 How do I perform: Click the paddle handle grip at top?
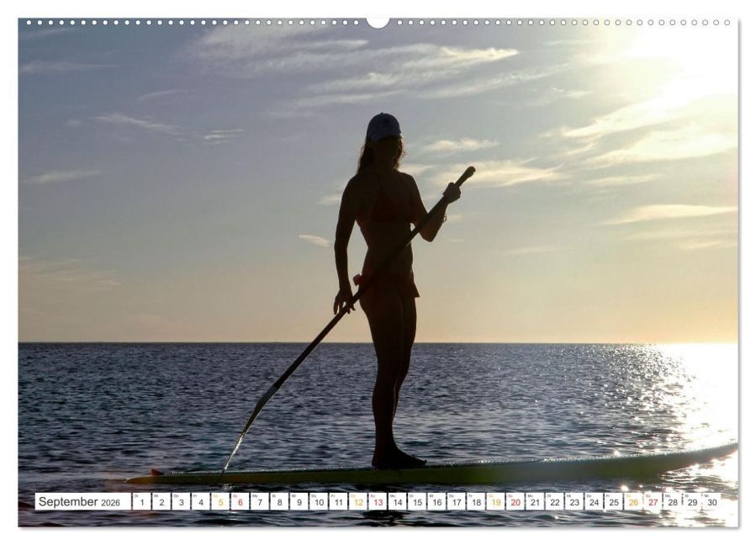coord(466,176)
